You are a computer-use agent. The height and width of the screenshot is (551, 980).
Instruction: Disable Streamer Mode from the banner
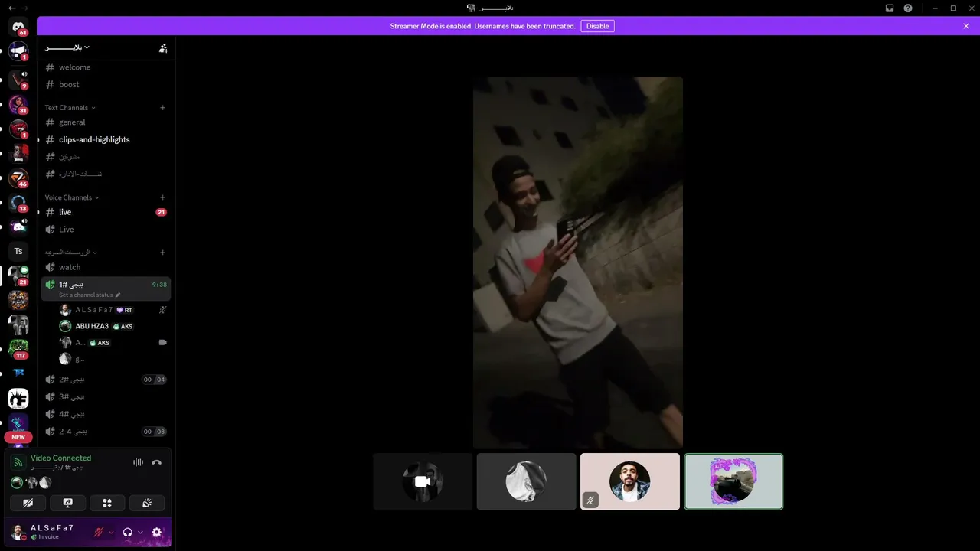(x=597, y=26)
